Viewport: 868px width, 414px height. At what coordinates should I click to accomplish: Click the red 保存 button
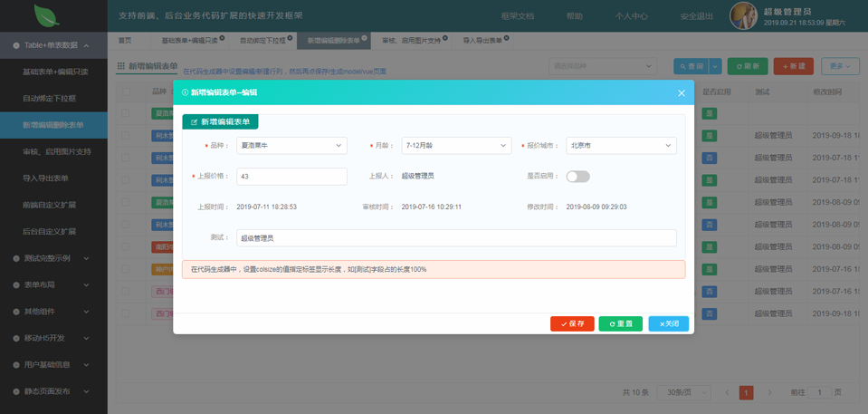click(572, 323)
